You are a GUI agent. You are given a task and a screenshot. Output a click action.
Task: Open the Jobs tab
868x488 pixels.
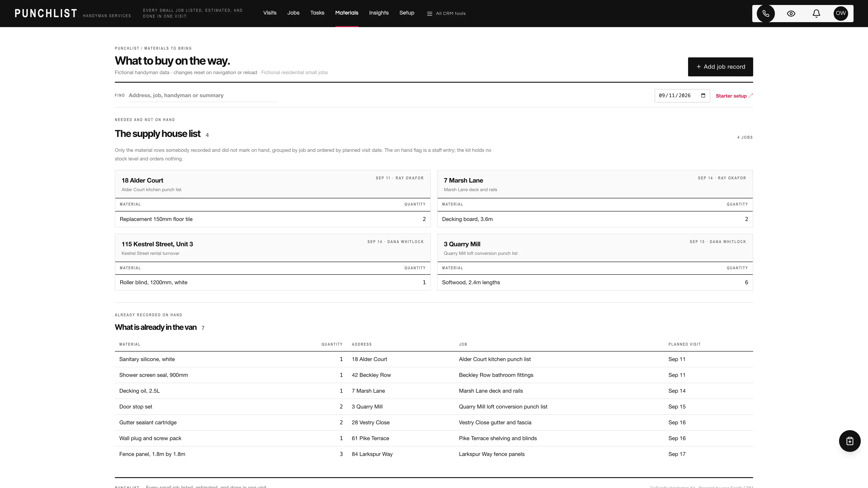(x=293, y=13)
